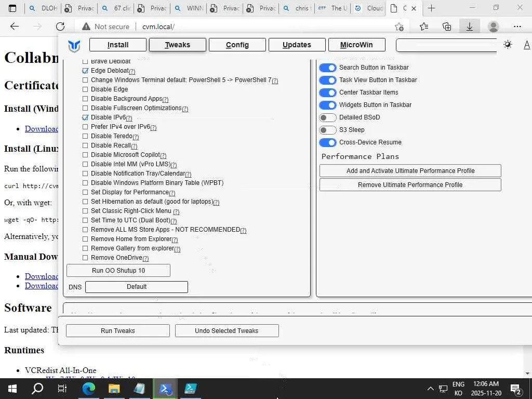Open Task View on taskbar
This screenshot has height=399, width=532.
click(x=62, y=389)
